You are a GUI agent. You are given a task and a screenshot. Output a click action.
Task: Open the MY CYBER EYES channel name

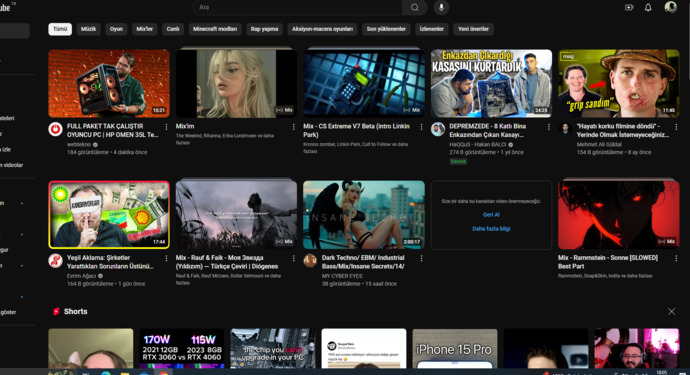click(342, 276)
